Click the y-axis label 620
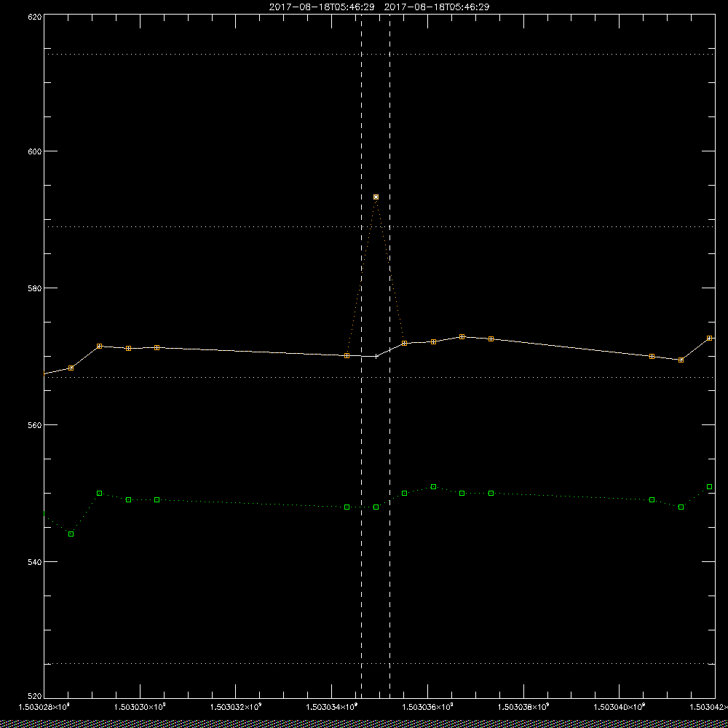The width and height of the screenshot is (728, 728). 35,16
